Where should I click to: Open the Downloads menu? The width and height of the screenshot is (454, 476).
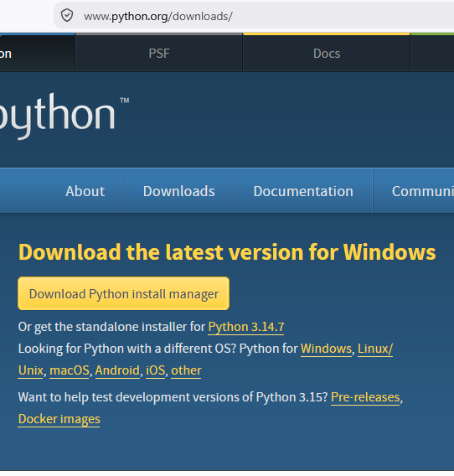[178, 191]
